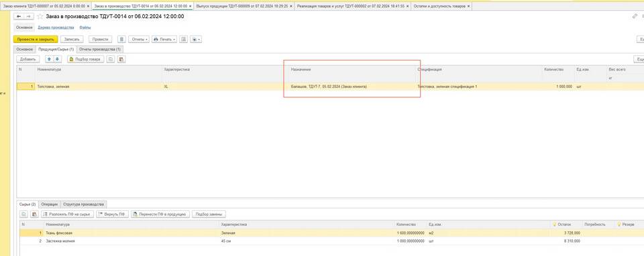Open document movements report icon next to Провести
644x256 pixels.
[121, 39]
